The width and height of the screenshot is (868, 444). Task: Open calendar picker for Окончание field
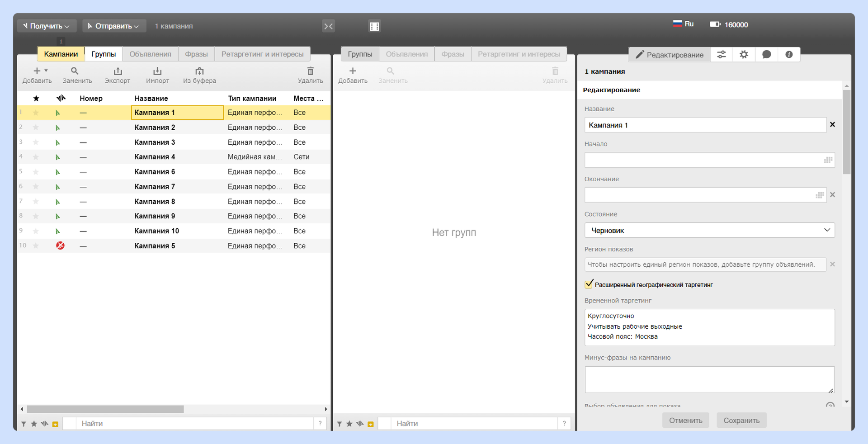tap(820, 195)
